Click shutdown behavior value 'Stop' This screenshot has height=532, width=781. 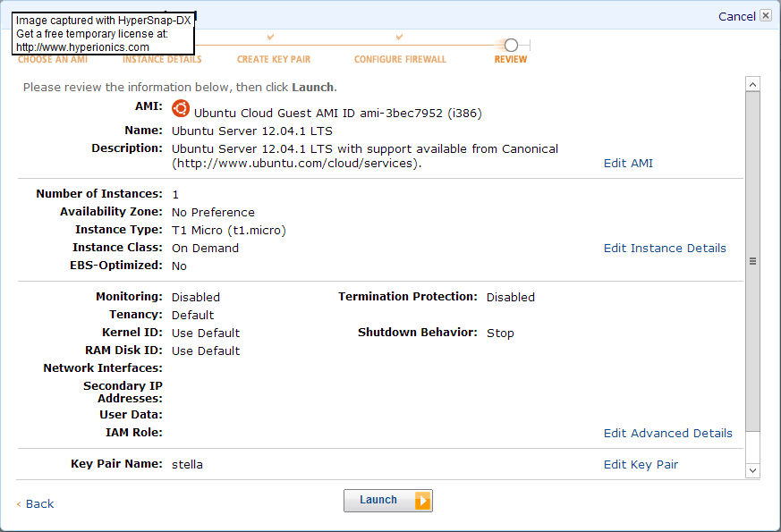pos(500,333)
